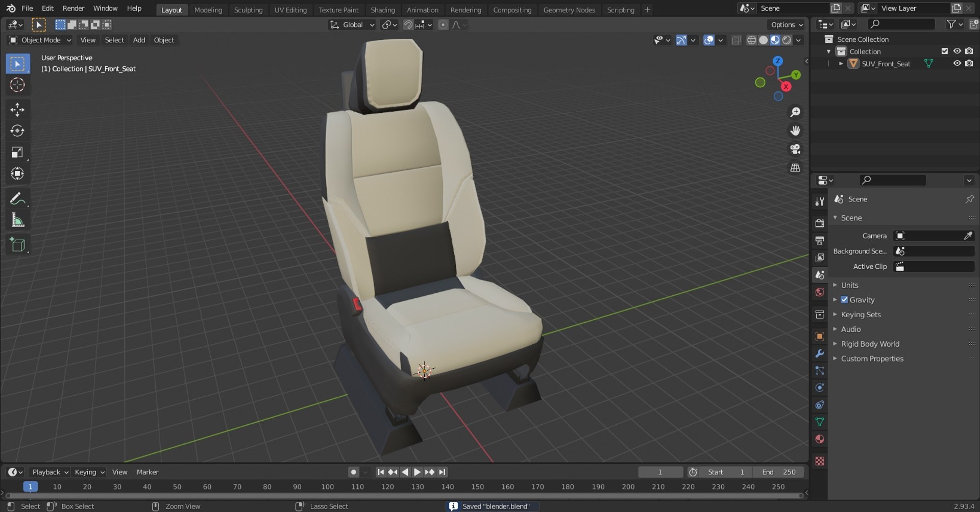This screenshot has width=980, height=512.
Task: Open the Playback popover in timeline
Action: 50,472
